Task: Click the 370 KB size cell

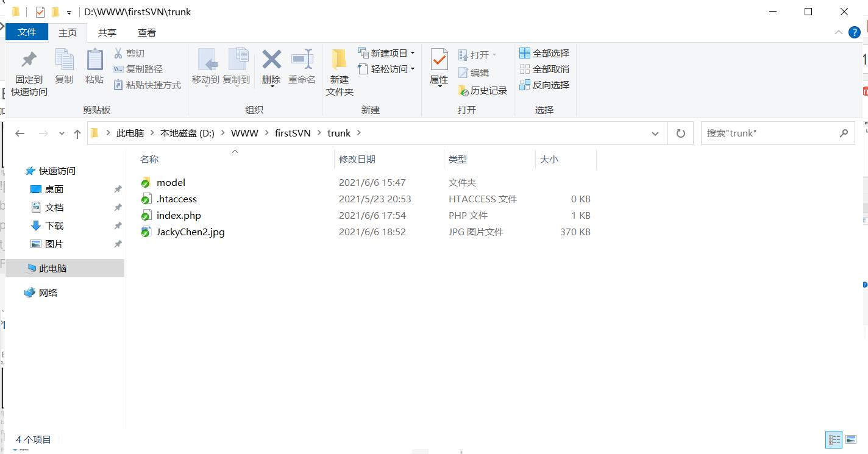Action: coord(575,232)
